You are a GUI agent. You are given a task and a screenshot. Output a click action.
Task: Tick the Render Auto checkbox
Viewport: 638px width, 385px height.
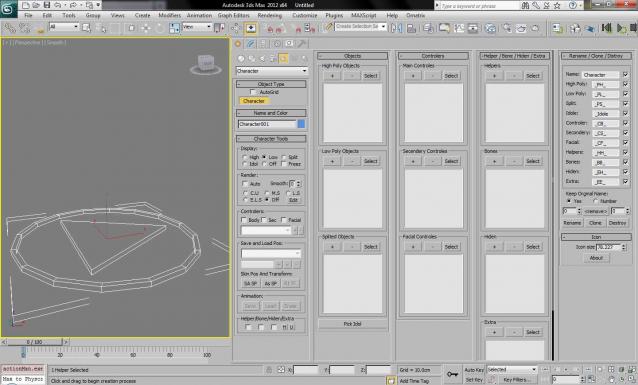tap(245, 184)
